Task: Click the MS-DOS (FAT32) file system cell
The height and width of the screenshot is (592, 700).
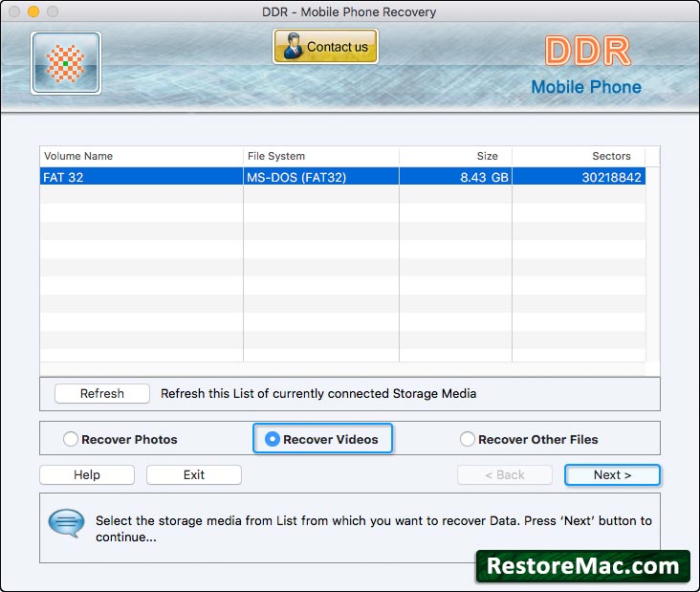Action: (x=321, y=177)
